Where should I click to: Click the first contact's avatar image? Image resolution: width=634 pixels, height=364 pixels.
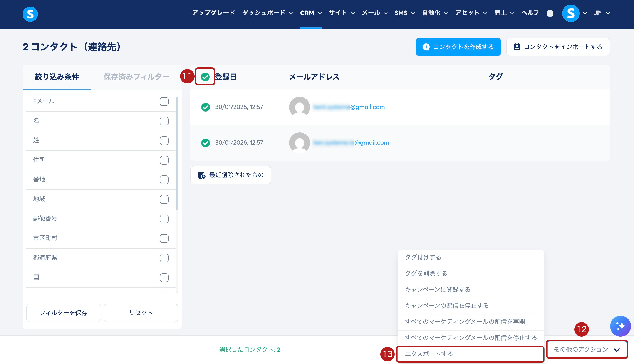pos(299,107)
